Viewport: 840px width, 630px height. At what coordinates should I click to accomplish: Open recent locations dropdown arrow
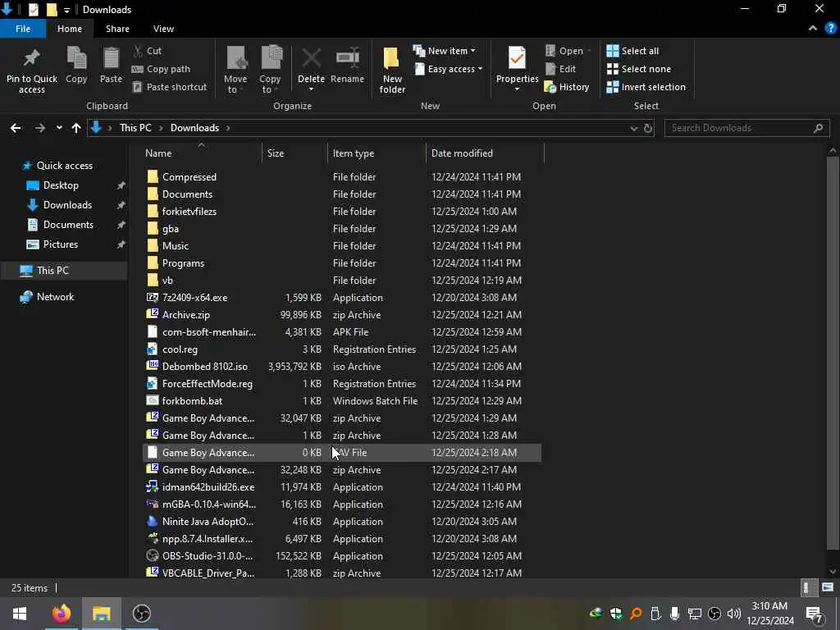pyautogui.click(x=59, y=128)
